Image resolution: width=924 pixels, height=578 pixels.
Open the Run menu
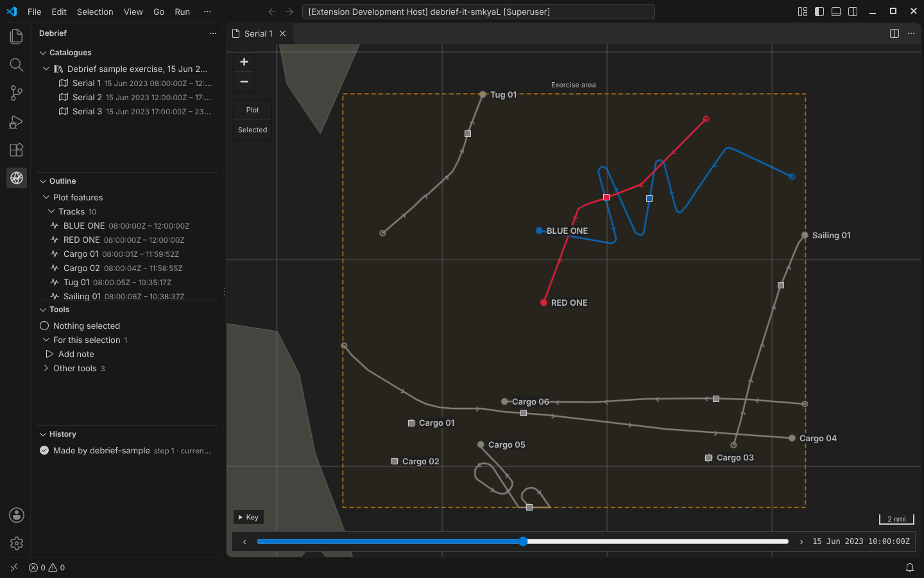click(x=182, y=12)
